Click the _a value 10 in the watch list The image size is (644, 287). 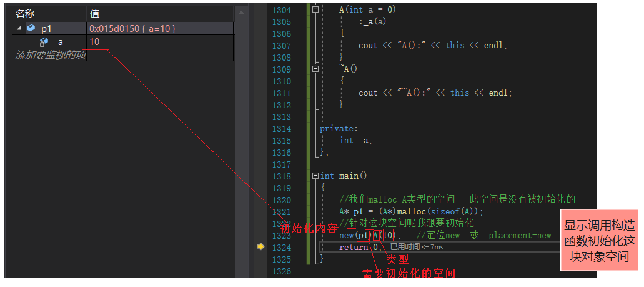pos(94,41)
